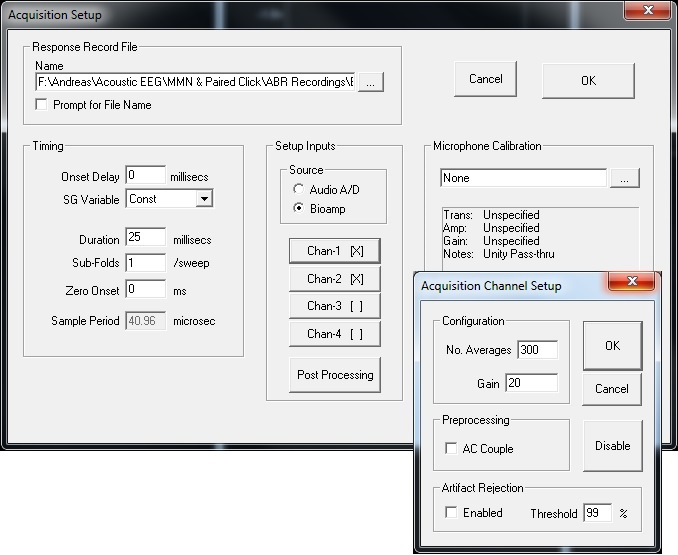Image resolution: width=678 pixels, height=555 pixels.
Task: Open Chan-2 channel setup
Action: coord(335,279)
